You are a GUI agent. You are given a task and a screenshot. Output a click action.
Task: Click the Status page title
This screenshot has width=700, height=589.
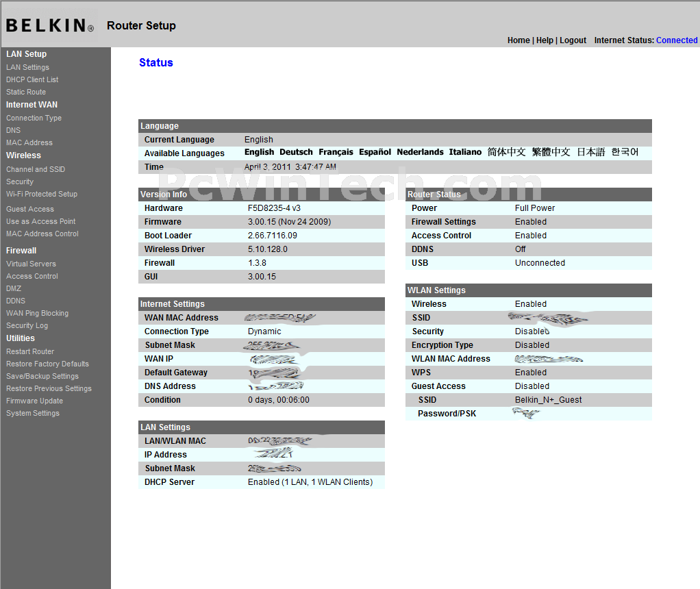coord(155,62)
